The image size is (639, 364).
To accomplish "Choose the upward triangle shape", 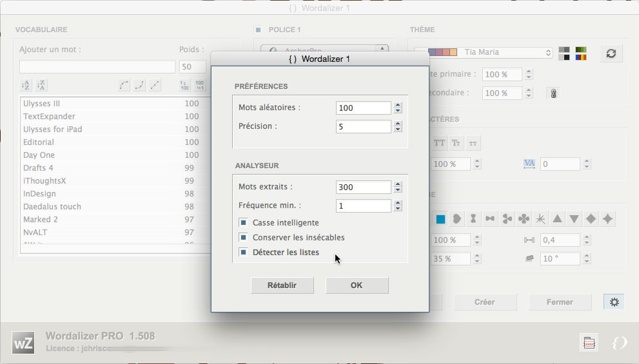I will (557, 219).
